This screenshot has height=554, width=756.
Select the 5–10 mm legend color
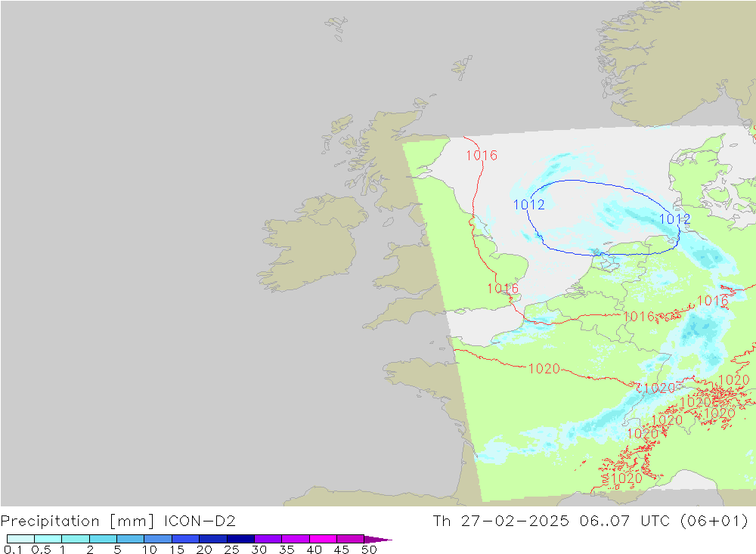coord(130,539)
